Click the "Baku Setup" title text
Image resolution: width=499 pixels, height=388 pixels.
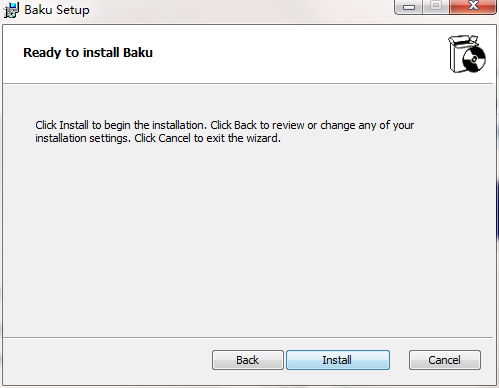57,10
